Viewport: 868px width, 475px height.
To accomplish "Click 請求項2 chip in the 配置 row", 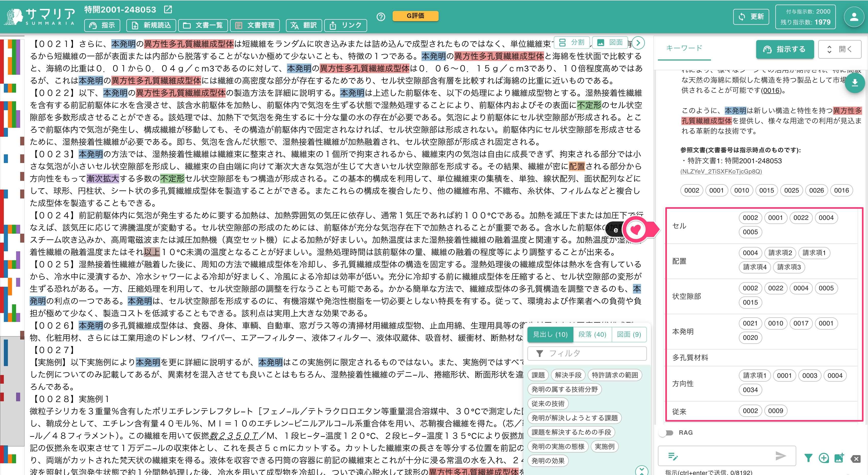I will click(x=780, y=253).
